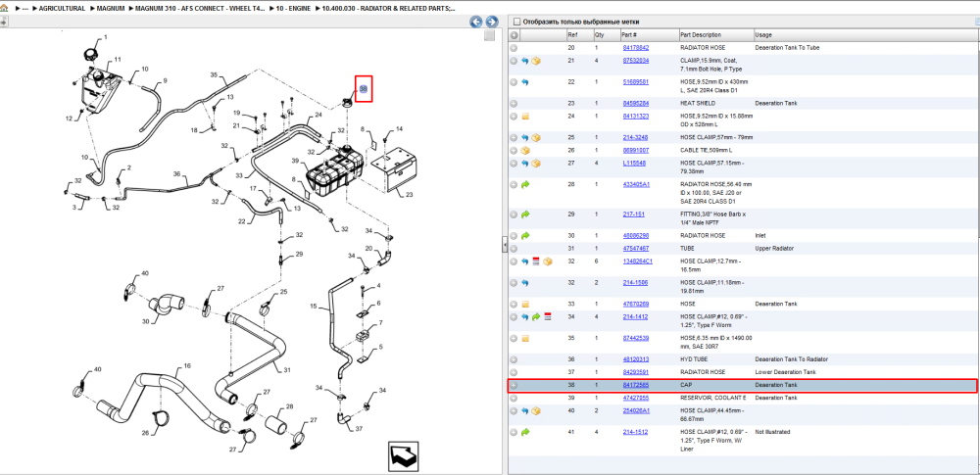Click 'RESERVOIR, COOLANT E' description text
The height and width of the screenshot is (475, 980).
coord(713,398)
